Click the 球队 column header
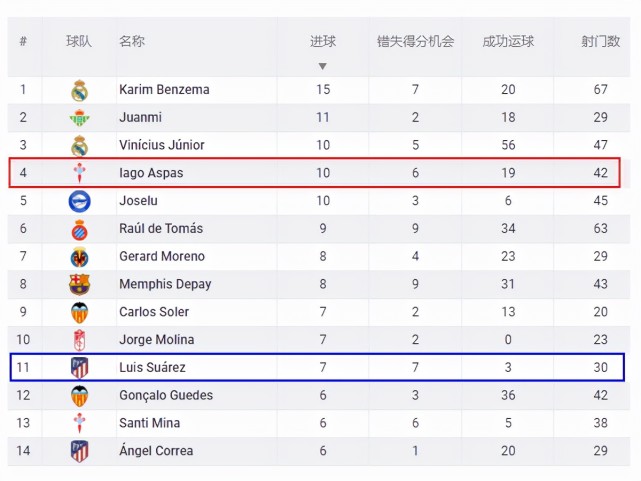 79,42
